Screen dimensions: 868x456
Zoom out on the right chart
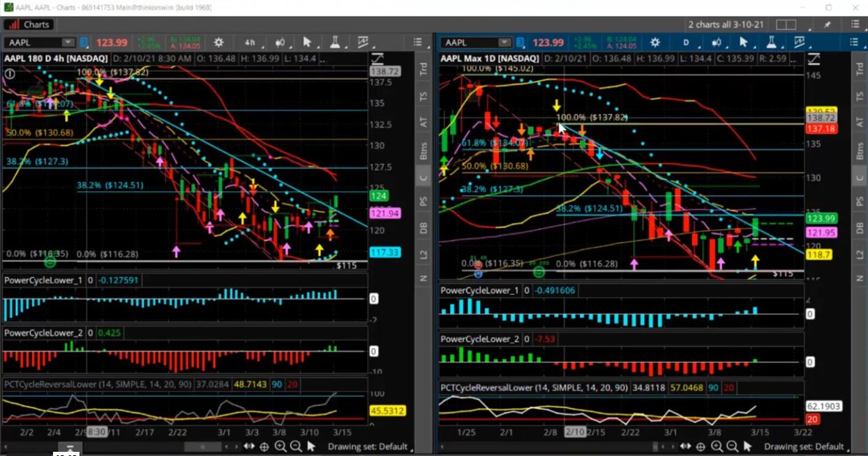pos(733,446)
